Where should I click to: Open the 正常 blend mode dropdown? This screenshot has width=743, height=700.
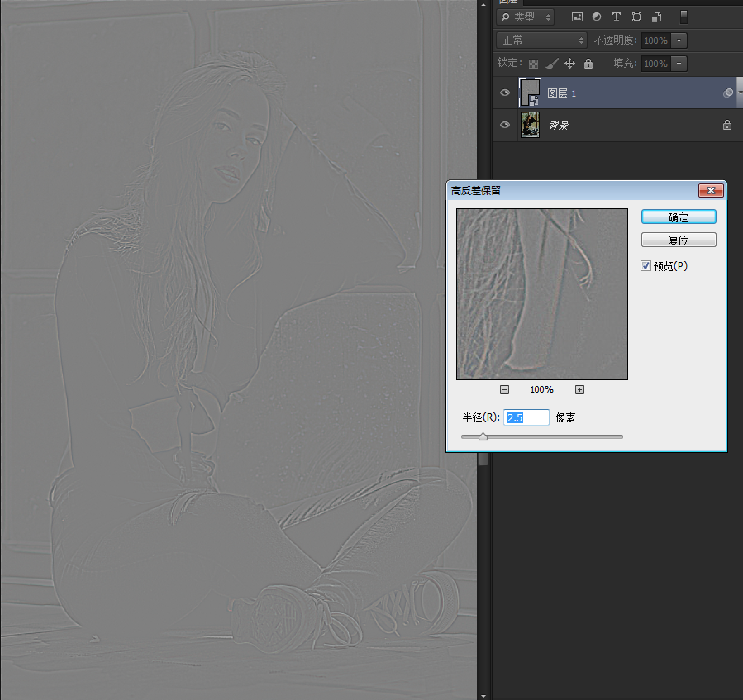(541, 40)
